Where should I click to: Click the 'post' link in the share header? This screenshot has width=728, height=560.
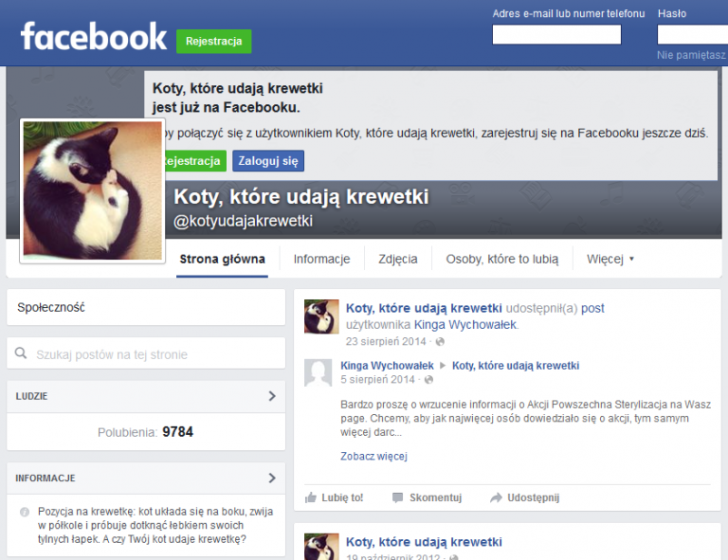592,309
